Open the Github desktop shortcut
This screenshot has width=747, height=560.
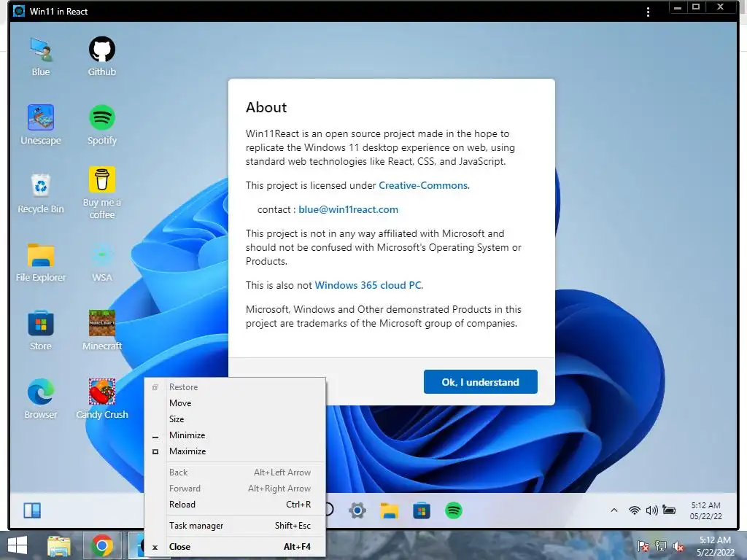(x=102, y=57)
